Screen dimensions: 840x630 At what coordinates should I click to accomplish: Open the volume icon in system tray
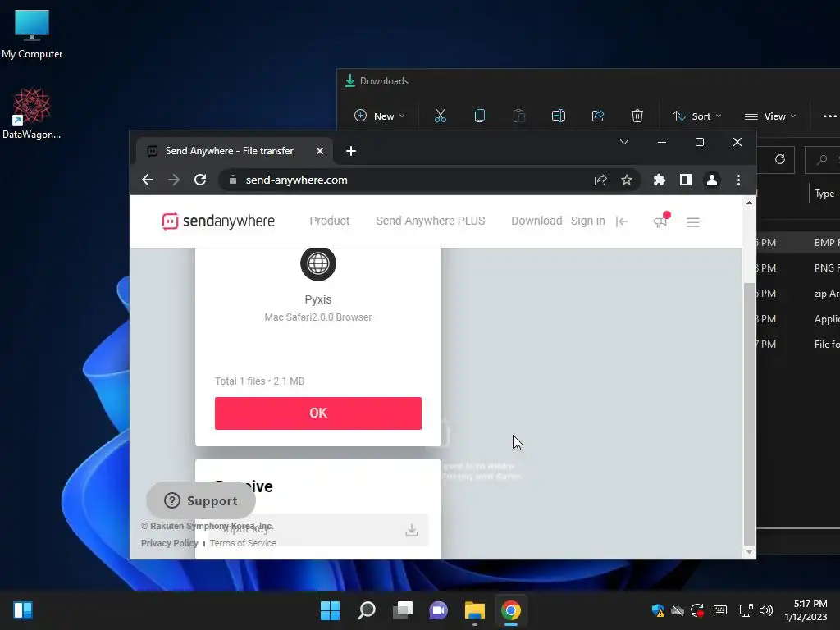tap(766, 610)
